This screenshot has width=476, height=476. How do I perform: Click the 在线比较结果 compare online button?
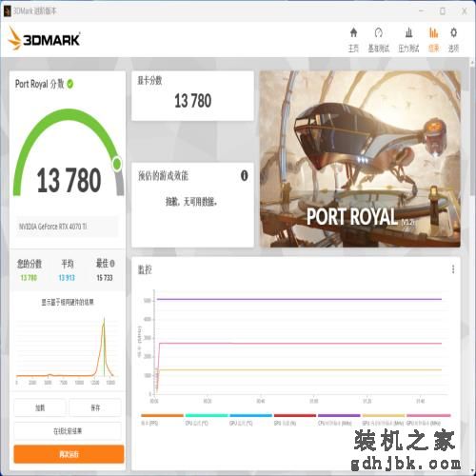tap(68, 430)
